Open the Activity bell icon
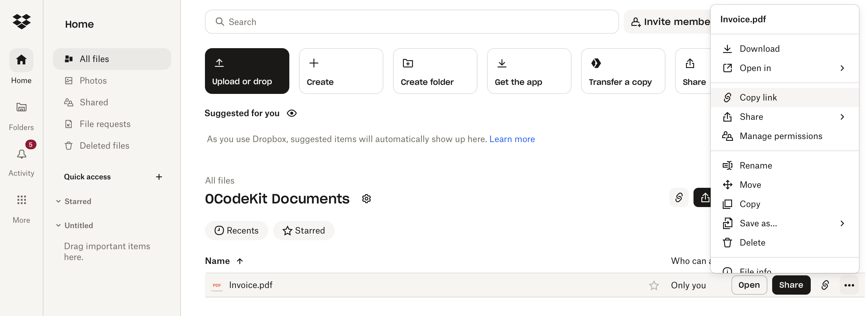868x316 pixels. click(21, 154)
